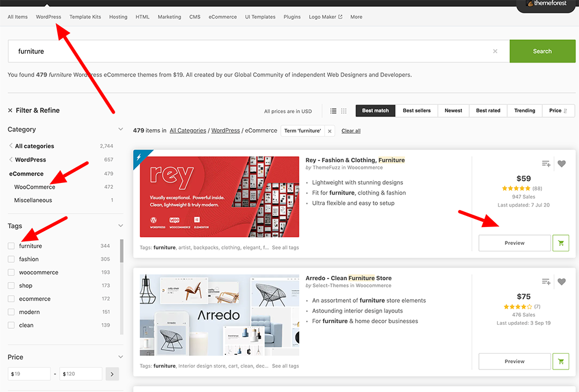Viewport: 579px width, 392px height.
Task: Check the clean tag checkbox
Action: [11, 325]
